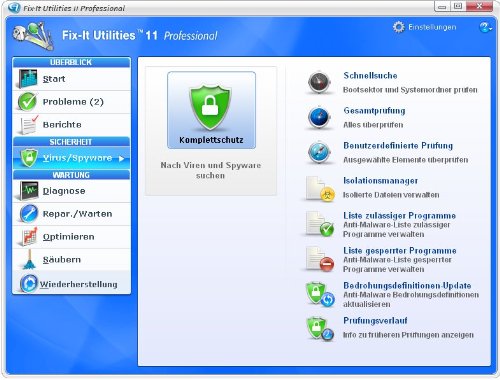The height and width of the screenshot is (380, 500).
Task: Click the Benutzerdefinierte Prüfung compass icon
Action: 319,152
